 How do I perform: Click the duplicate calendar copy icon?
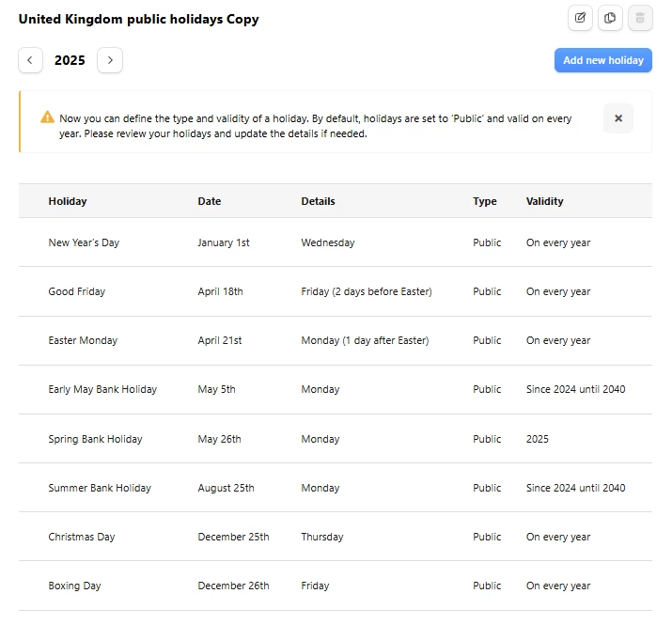[610, 18]
